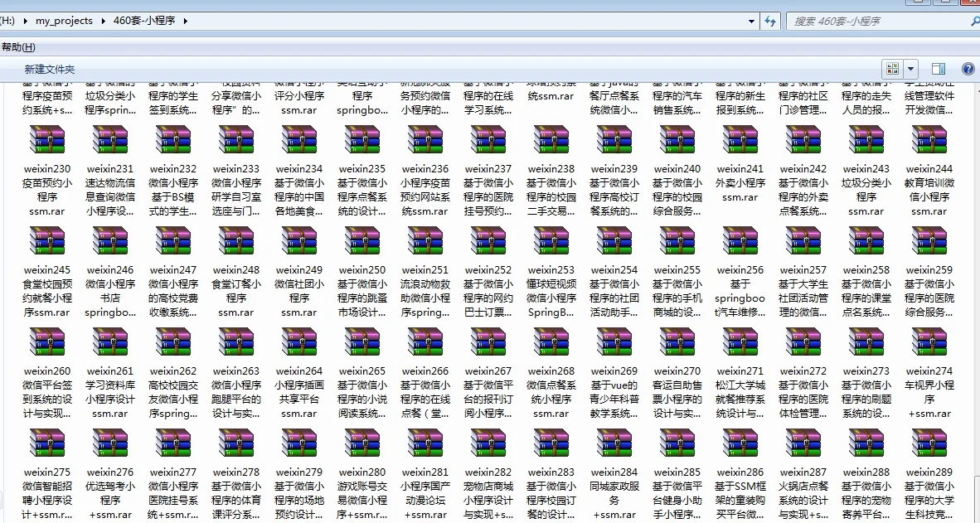The image size is (980, 523).
Task: Select the weixin284 rar archive icon
Action: 614,443
